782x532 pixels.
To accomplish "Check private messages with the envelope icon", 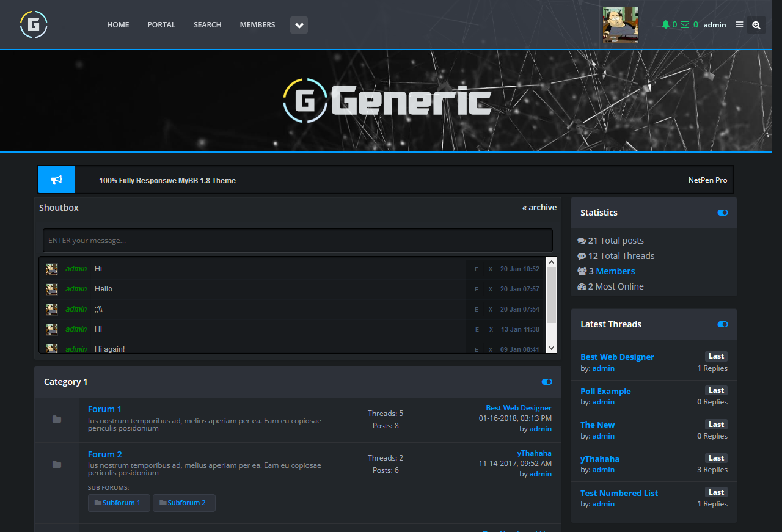I will pos(684,24).
